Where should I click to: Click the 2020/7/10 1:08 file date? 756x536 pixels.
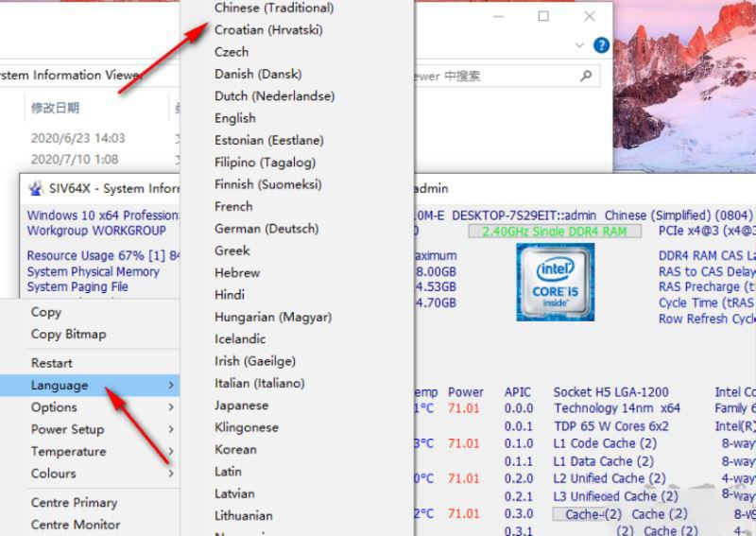point(75,159)
